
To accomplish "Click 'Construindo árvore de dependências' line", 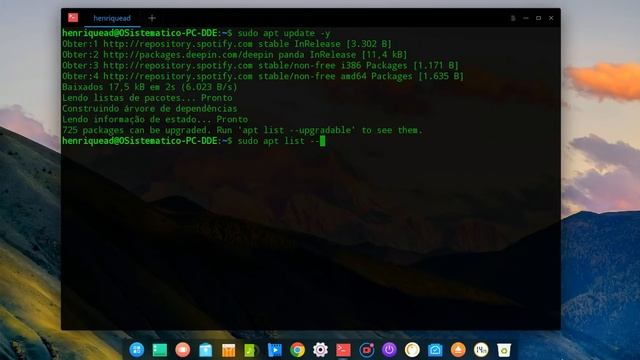I will [x=149, y=109].
